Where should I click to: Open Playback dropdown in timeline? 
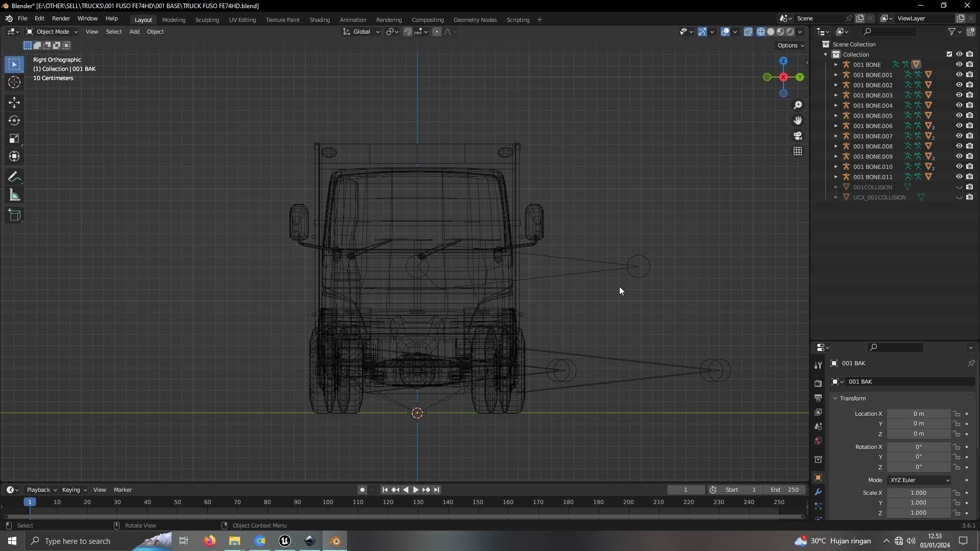point(41,490)
